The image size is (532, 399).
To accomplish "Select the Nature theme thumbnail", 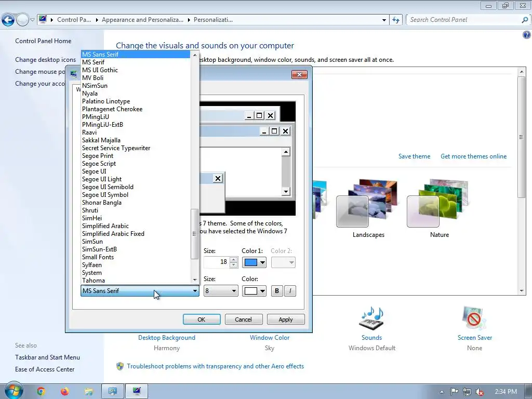I will (438, 204).
